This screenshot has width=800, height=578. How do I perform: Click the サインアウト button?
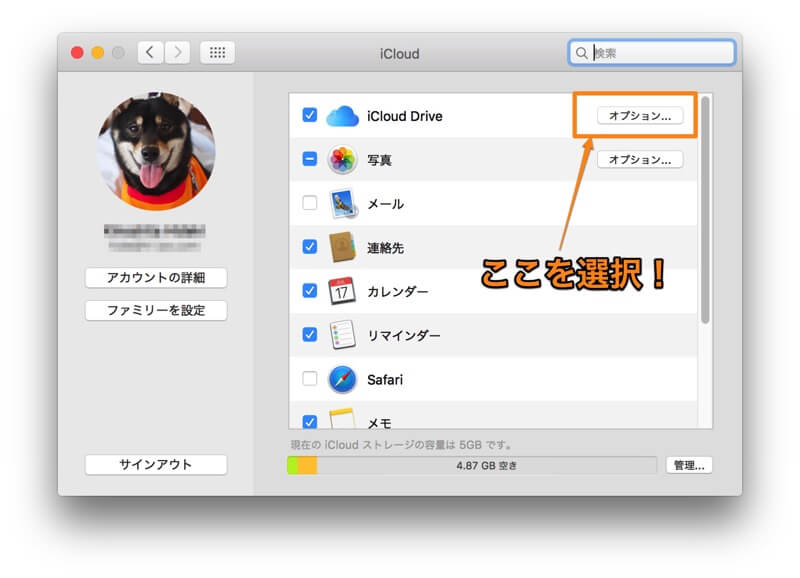click(x=156, y=464)
